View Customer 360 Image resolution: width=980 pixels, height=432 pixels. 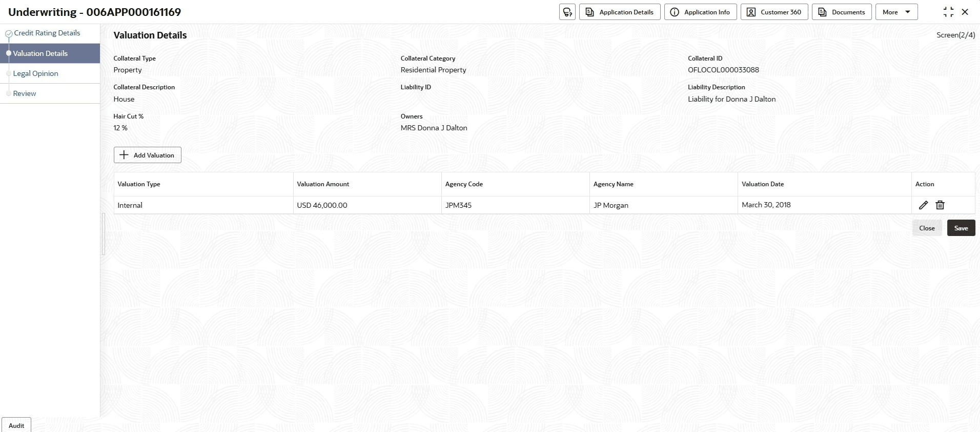click(x=774, y=12)
